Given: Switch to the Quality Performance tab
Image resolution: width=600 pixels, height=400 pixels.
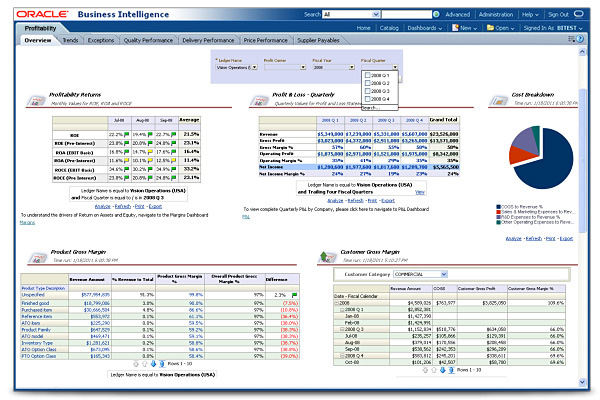Looking at the screenshot, I should (x=148, y=40).
